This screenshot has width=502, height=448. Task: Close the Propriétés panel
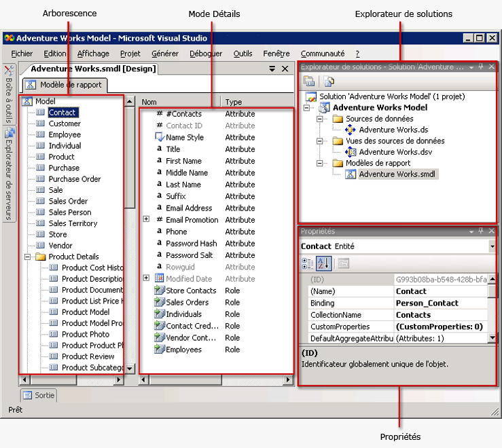click(491, 231)
